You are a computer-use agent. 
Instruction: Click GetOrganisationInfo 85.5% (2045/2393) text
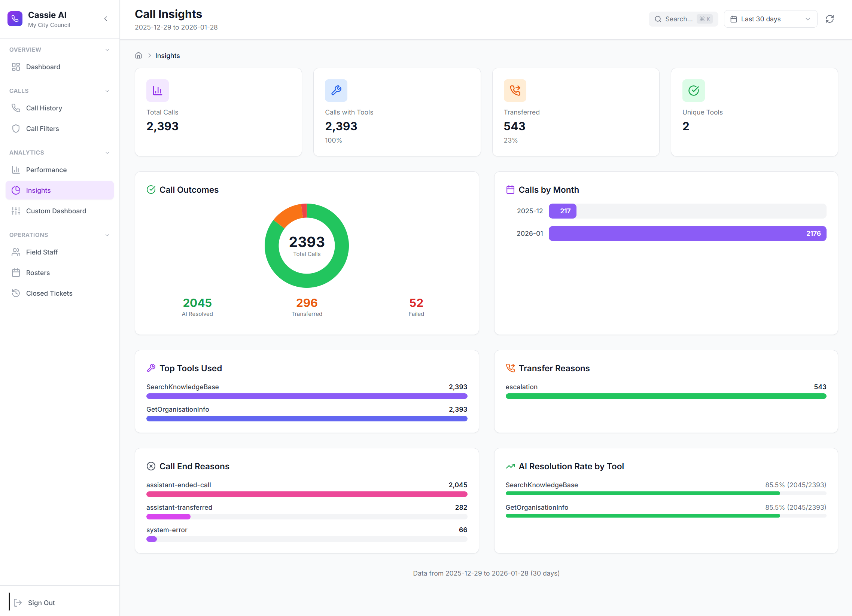click(795, 507)
